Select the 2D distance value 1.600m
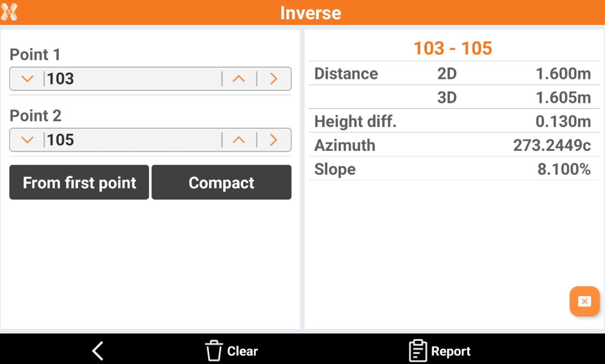This screenshot has width=605, height=364. (563, 74)
